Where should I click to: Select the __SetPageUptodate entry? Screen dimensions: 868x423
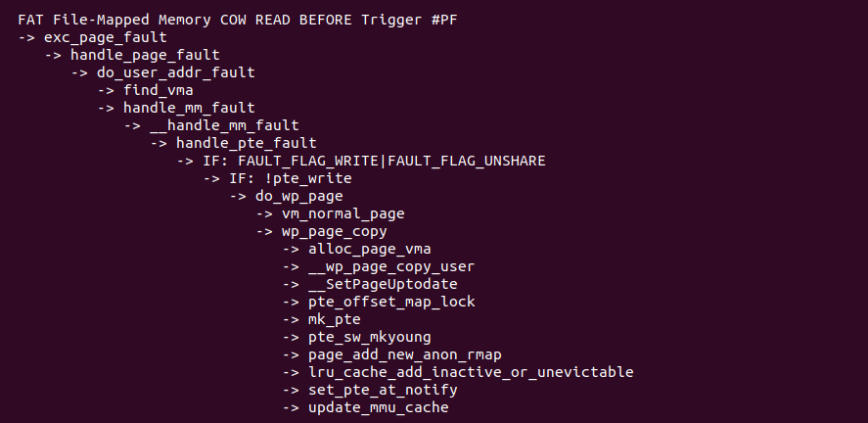[x=383, y=285]
